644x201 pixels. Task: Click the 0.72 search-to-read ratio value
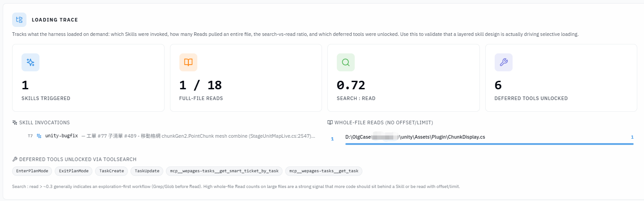tap(351, 85)
